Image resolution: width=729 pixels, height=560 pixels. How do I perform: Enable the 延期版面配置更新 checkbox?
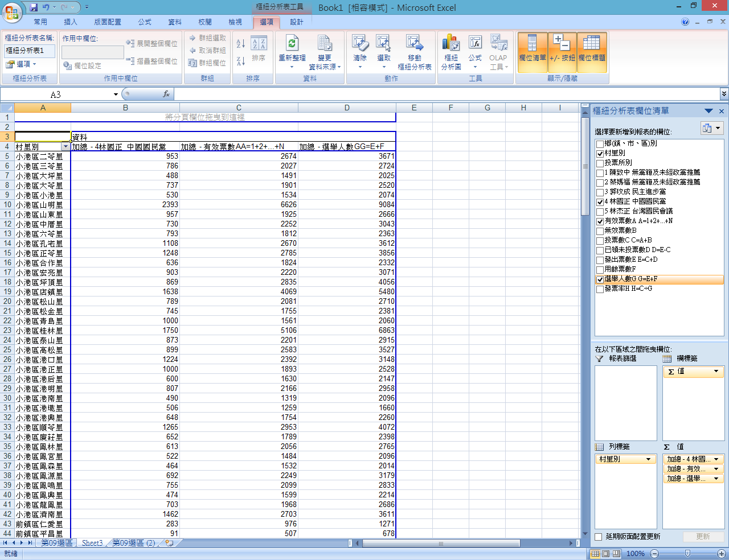click(599, 537)
